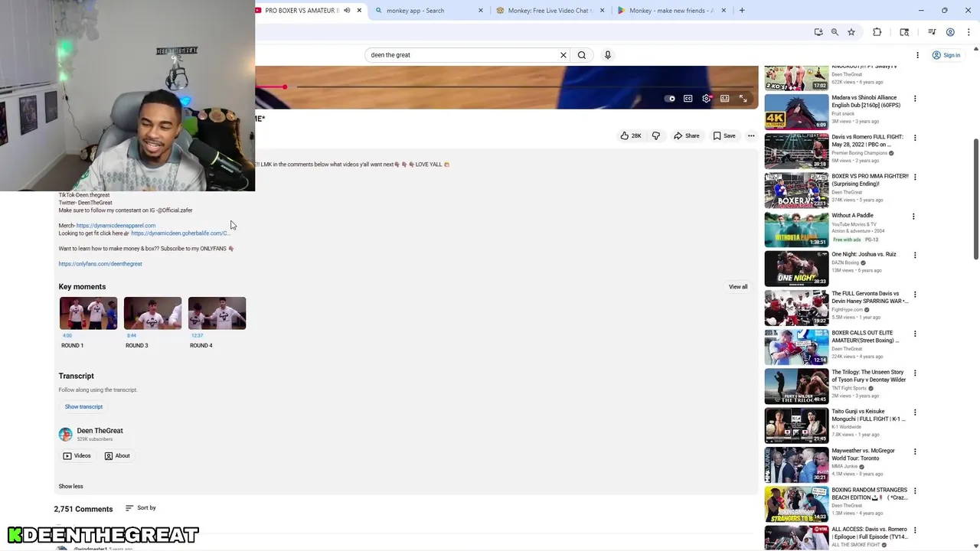Switch player to theater mode
The height and width of the screenshot is (551, 980).
coord(724,99)
